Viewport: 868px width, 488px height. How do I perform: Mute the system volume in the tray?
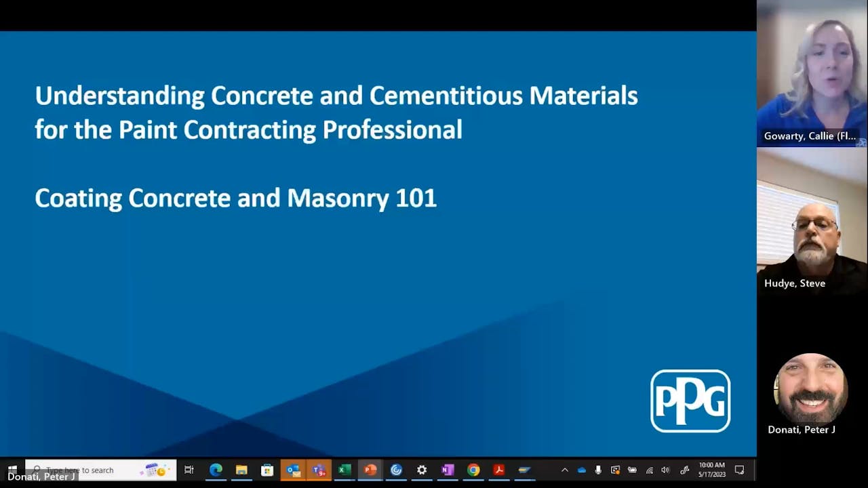[665, 470]
